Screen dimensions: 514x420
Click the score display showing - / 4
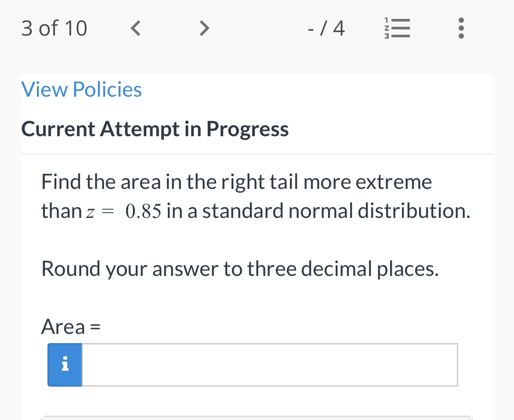click(x=326, y=28)
